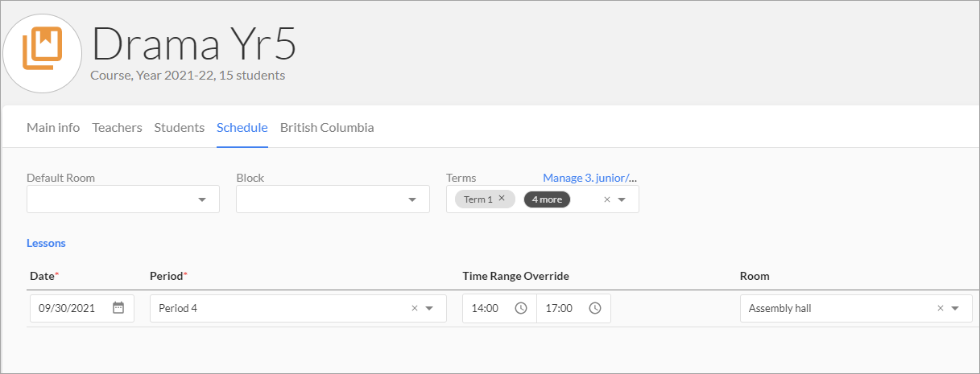The width and height of the screenshot is (980, 374).
Task: Switch to the Main info tab
Action: point(53,128)
